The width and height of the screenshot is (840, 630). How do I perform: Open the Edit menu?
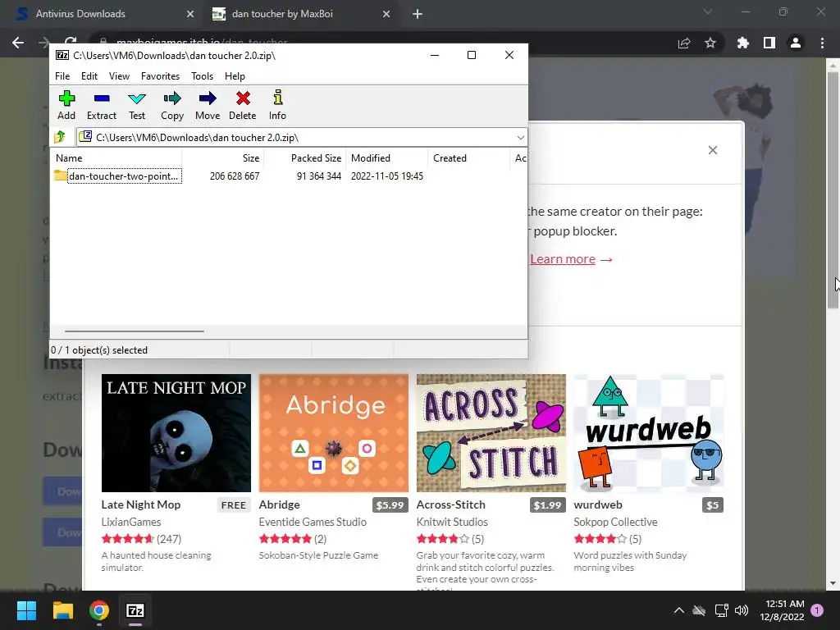(89, 76)
